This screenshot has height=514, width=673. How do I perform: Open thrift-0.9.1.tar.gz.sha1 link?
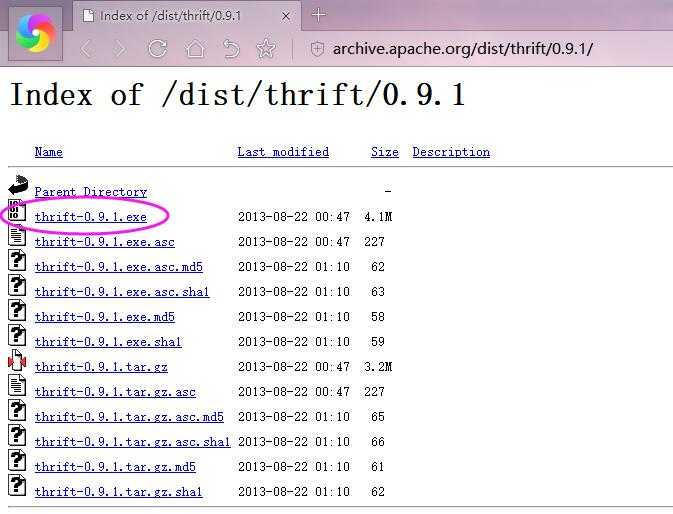tap(118, 492)
